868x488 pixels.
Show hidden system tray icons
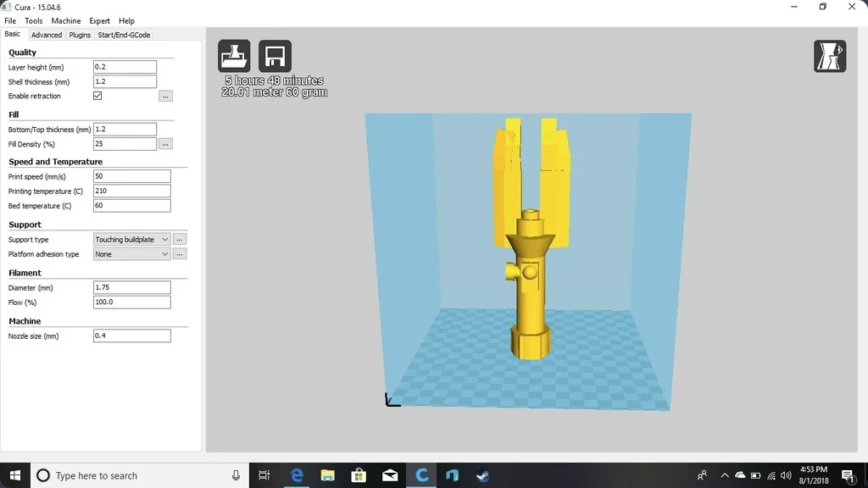(x=725, y=475)
